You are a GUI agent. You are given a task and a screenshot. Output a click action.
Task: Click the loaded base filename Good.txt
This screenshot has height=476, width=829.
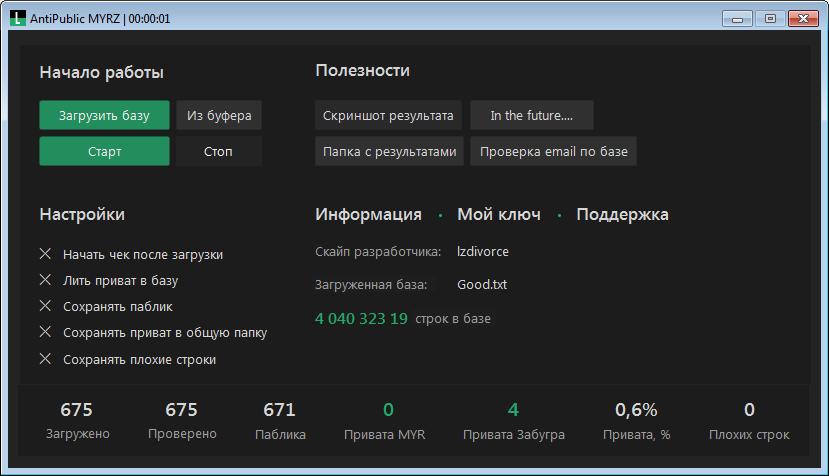click(x=482, y=285)
